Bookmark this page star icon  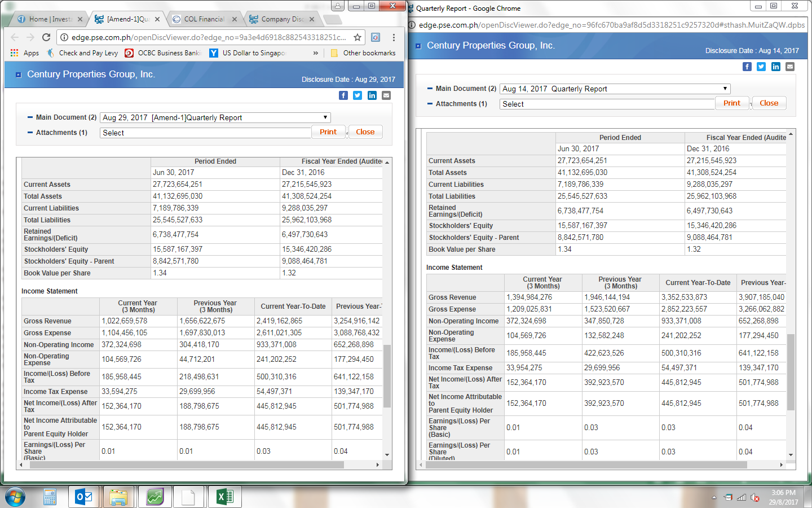(x=358, y=37)
